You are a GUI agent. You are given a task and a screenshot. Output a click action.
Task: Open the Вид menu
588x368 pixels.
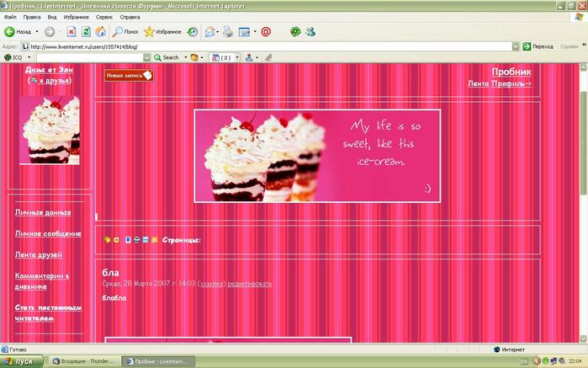52,18
